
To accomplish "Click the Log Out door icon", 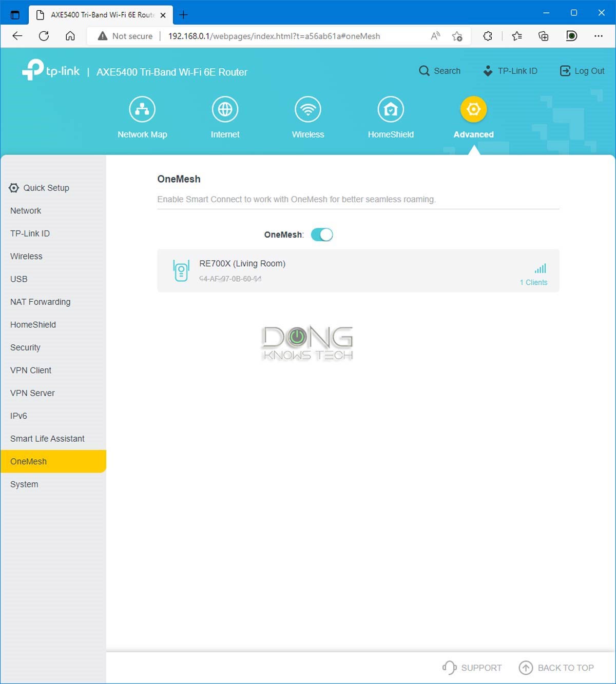I will click(x=565, y=71).
